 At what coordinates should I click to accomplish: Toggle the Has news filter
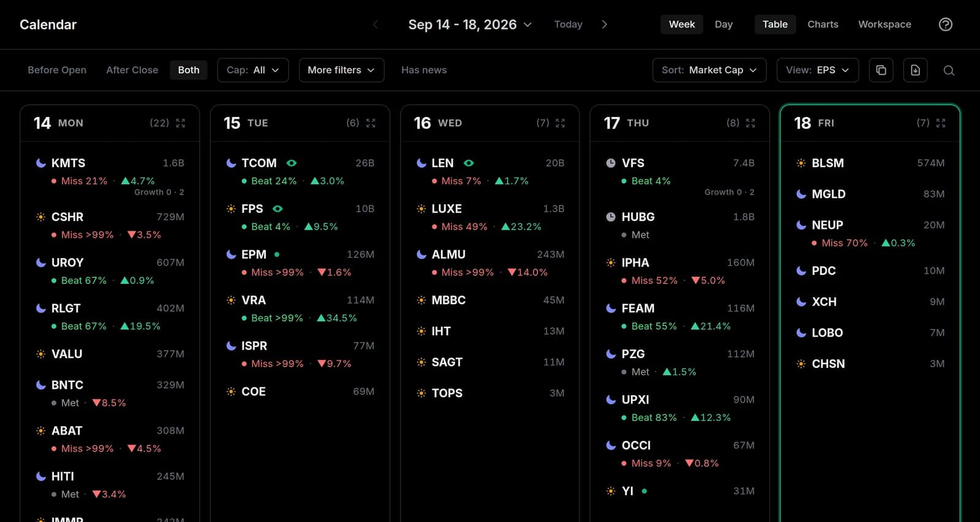click(x=424, y=70)
